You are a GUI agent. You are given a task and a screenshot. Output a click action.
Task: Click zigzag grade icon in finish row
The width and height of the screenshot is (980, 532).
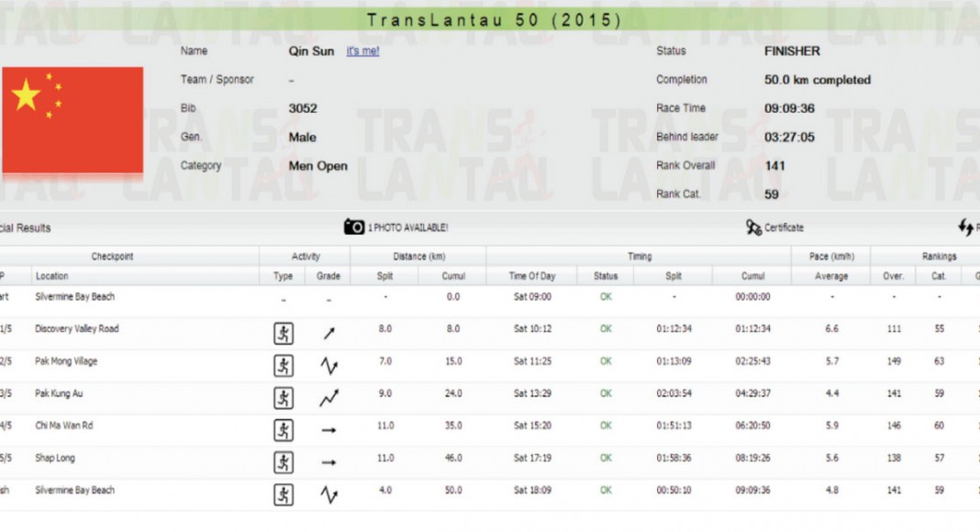point(329,495)
